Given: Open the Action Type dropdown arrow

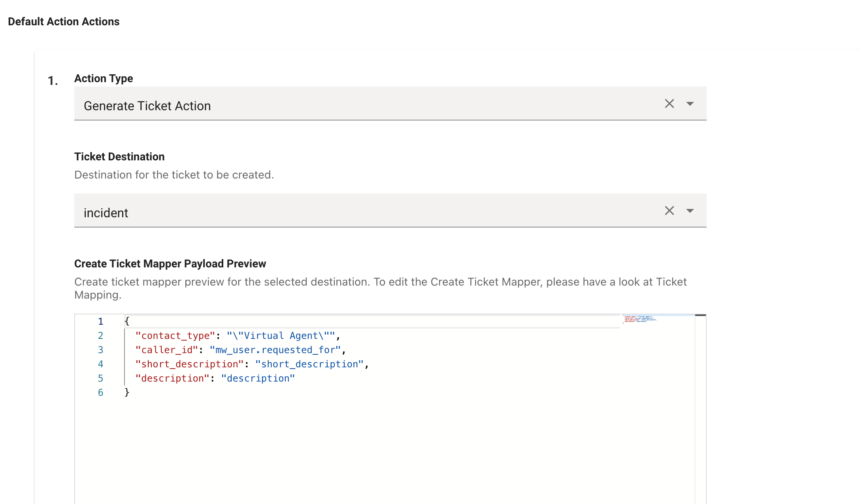Looking at the screenshot, I should 690,103.
